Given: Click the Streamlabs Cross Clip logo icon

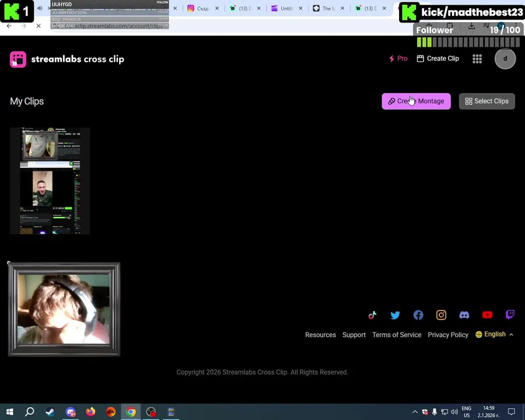Looking at the screenshot, I should coord(18,60).
